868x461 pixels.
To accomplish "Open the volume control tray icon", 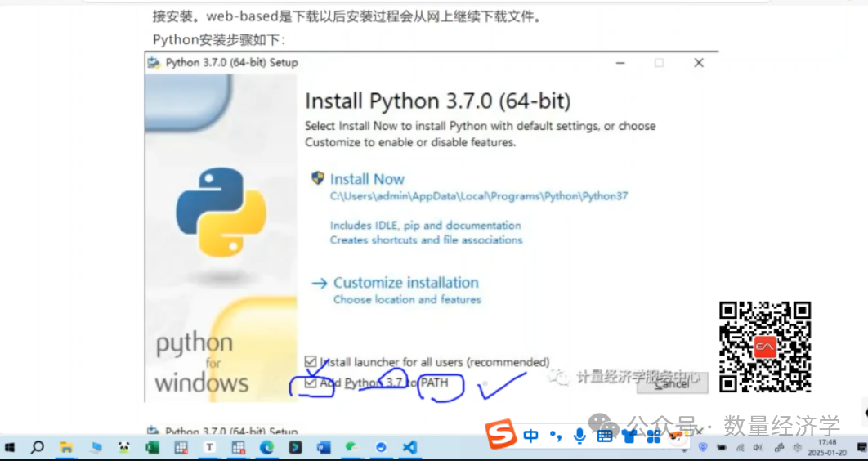I will [758, 447].
